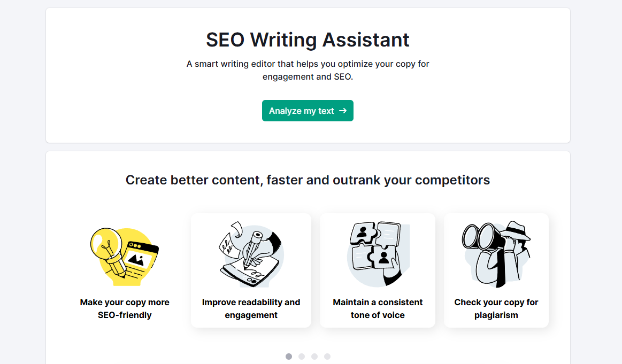This screenshot has height=364, width=622.
Task: Open "Make your copy more SEO-friendly" label
Action: coord(125,308)
